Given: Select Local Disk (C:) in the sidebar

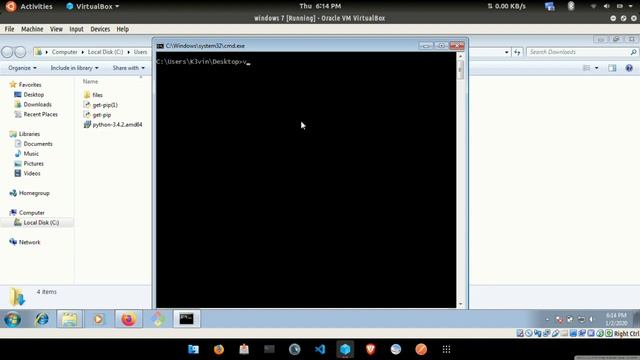Looking at the screenshot, I should tap(41, 222).
